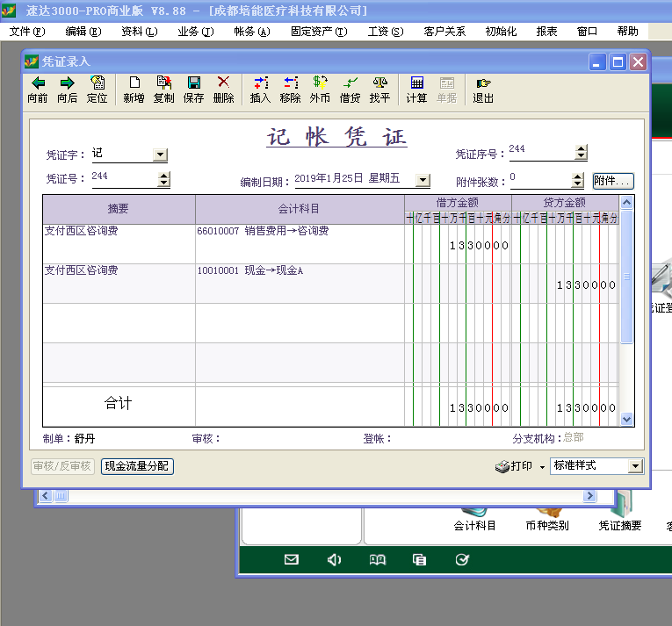
Task: Click the 凭证号 spinner arrows
Action: pyautogui.click(x=163, y=179)
